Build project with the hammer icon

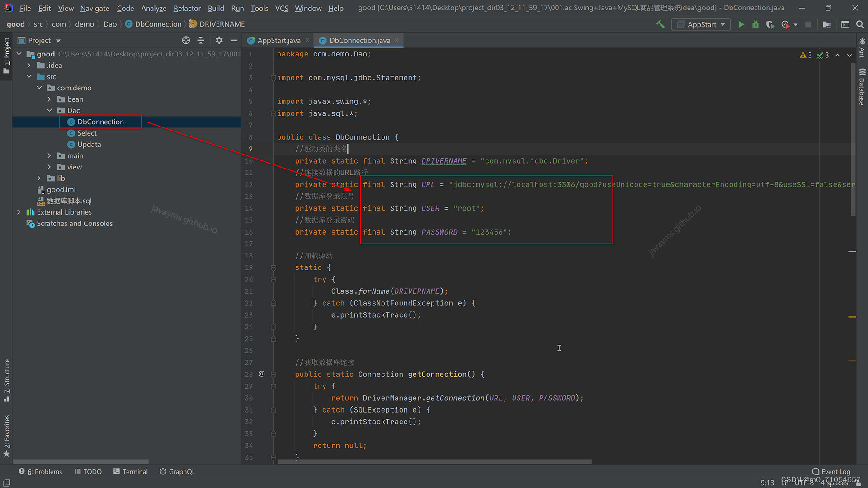[x=660, y=24]
